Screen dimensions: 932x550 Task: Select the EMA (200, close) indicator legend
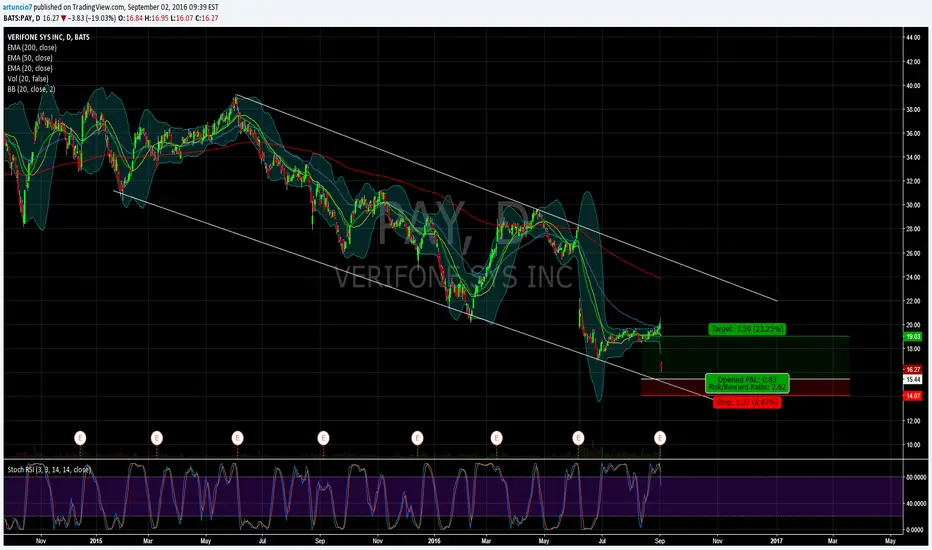[32, 48]
